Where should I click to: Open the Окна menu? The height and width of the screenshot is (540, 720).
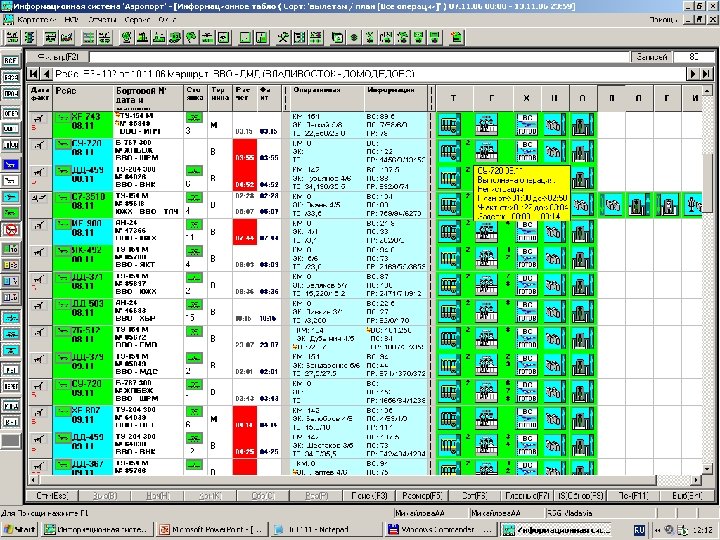click(167, 20)
